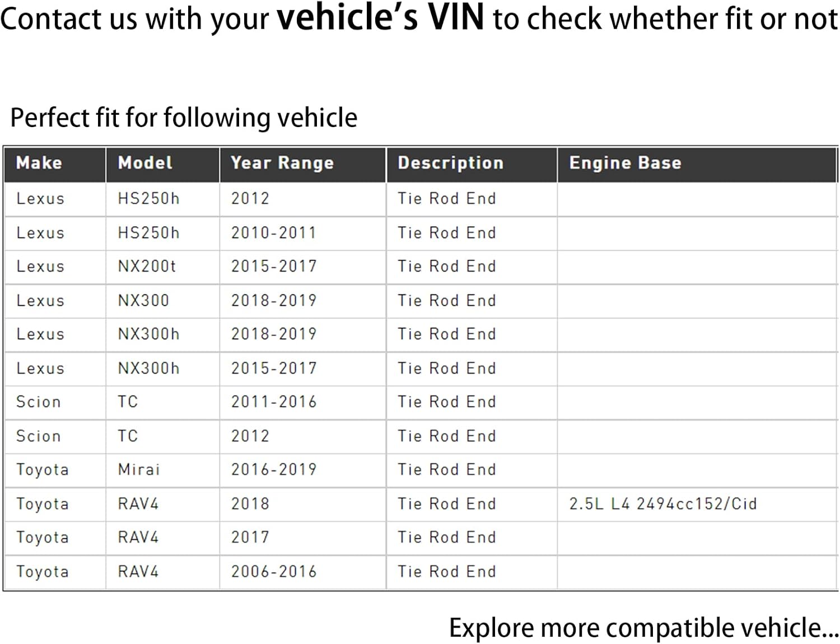Select the NX300 model cell without 'h'

tap(143, 301)
